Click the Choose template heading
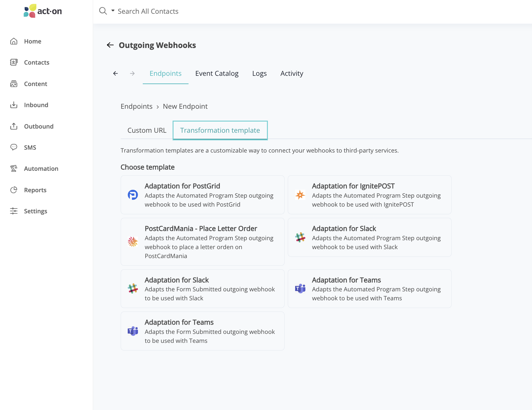The width and height of the screenshot is (532, 410). pos(148,167)
